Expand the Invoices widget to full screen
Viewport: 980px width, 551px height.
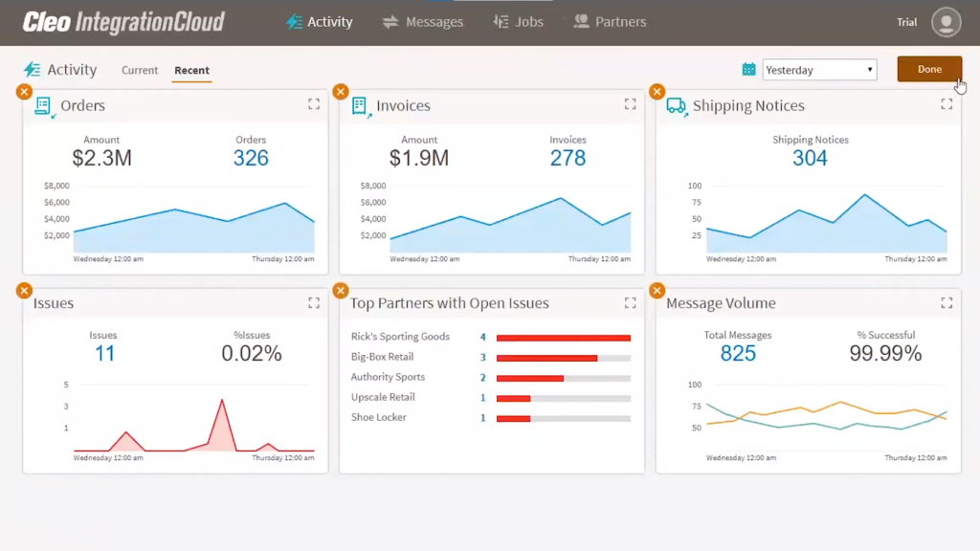pyautogui.click(x=630, y=104)
